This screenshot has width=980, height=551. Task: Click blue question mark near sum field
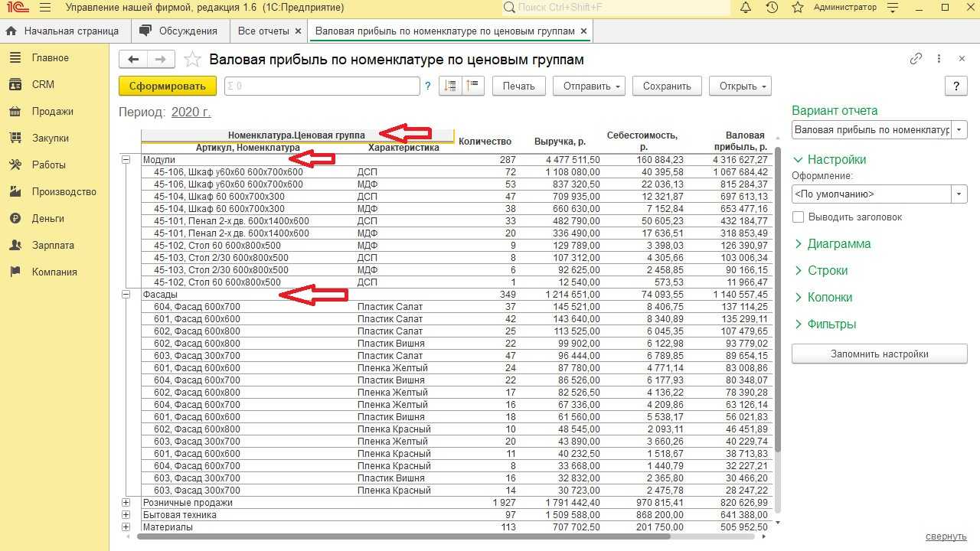pos(427,86)
